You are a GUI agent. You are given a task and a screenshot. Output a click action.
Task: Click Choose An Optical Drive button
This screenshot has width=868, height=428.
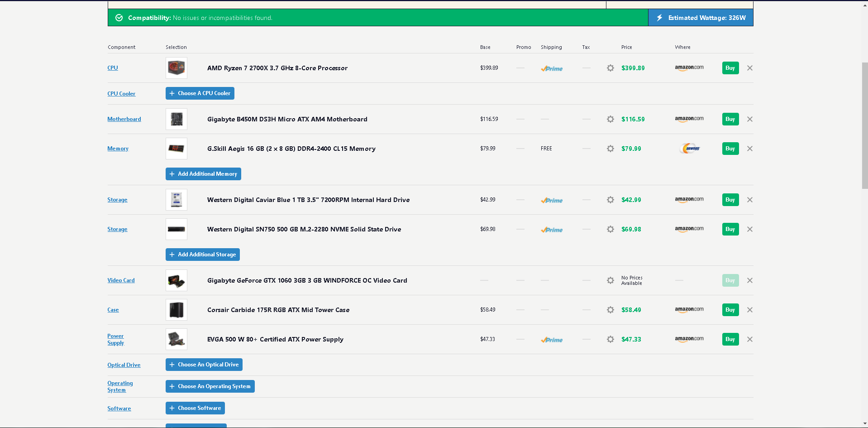204,365
